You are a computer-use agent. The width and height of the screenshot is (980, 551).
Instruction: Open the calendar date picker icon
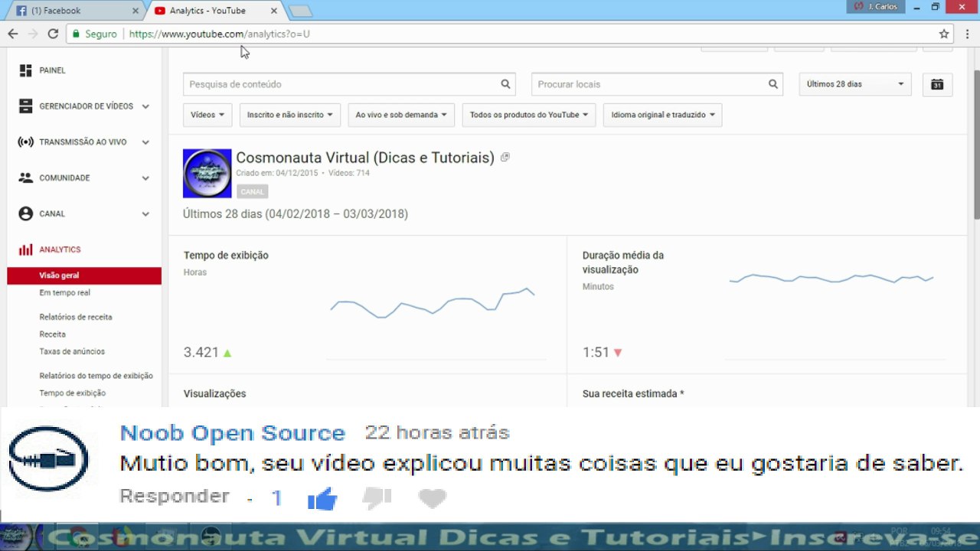(937, 84)
